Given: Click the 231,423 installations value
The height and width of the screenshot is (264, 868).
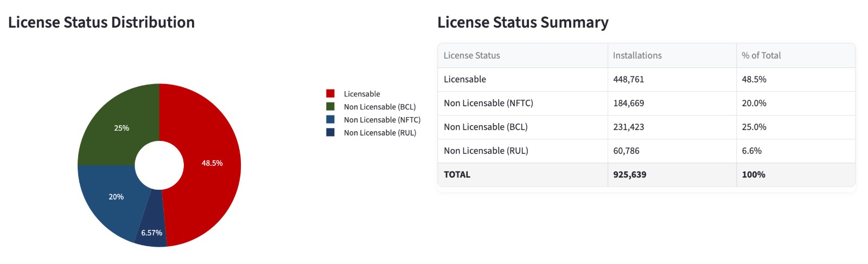Looking at the screenshot, I should point(629,127).
